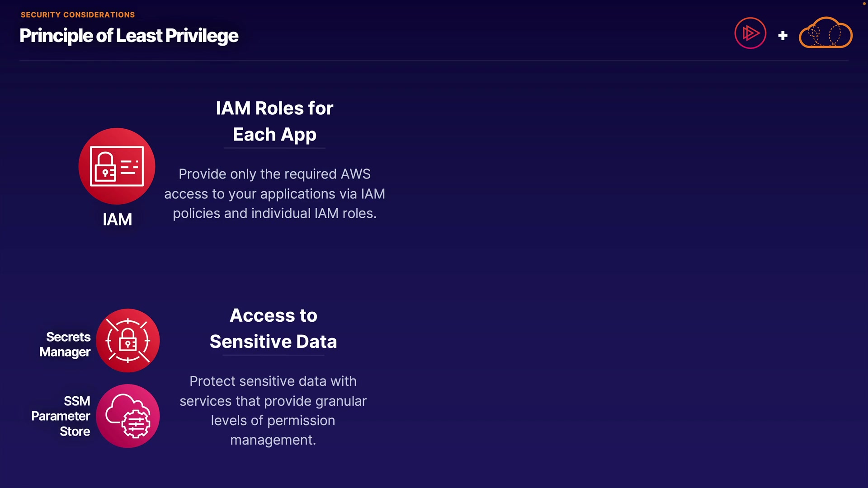Click the Pluralsight play logo
Image resolution: width=868 pixels, height=488 pixels.
[750, 33]
